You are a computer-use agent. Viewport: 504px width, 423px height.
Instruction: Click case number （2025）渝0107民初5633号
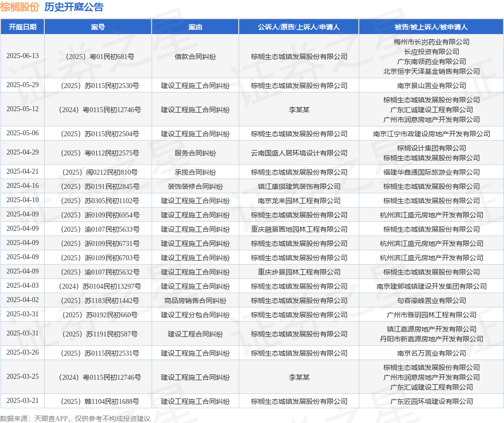tap(98, 229)
